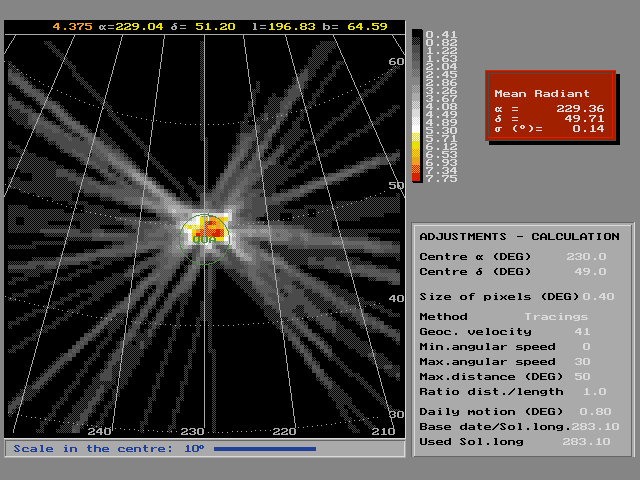640x480 pixels.
Task: Select mean radiant δ value 49.71
Action: coord(584,119)
